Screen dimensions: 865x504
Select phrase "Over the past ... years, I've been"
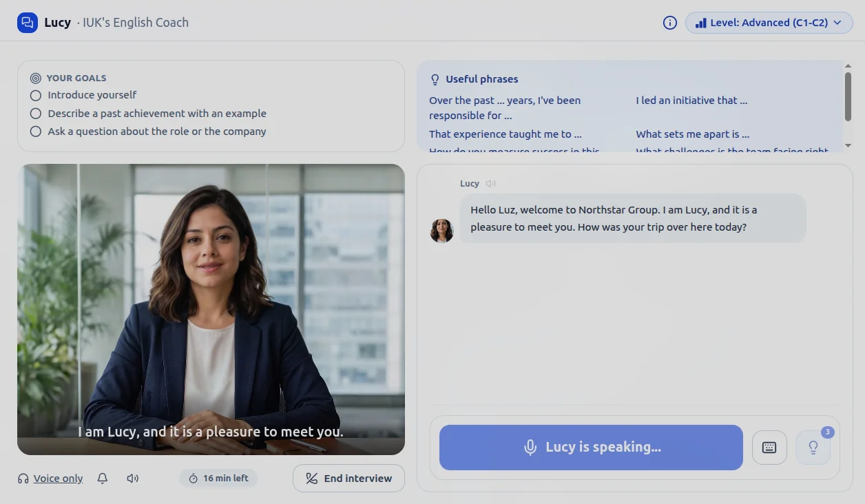click(x=505, y=101)
